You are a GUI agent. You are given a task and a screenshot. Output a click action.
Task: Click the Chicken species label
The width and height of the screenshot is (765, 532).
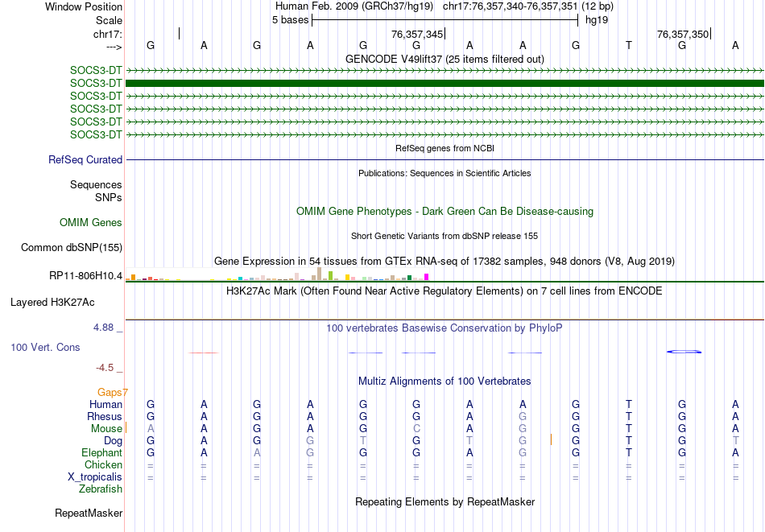click(x=103, y=465)
